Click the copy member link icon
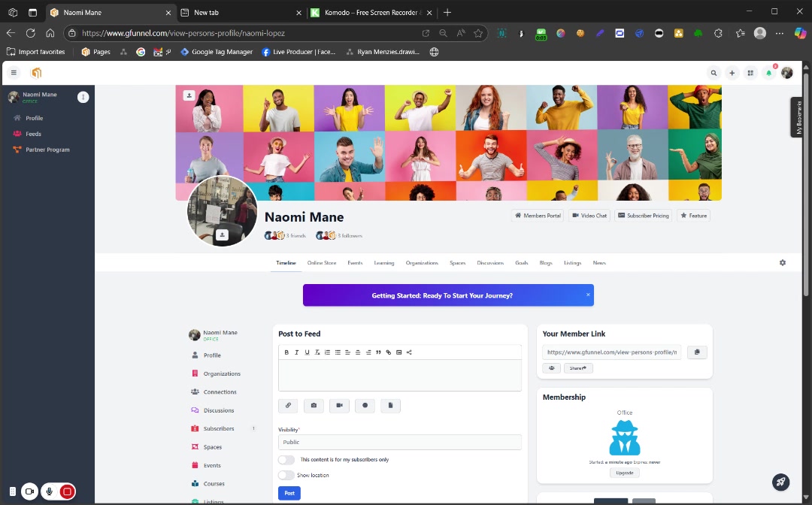The width and height of the screenshot is (812, 505). (x=697, y=352)
